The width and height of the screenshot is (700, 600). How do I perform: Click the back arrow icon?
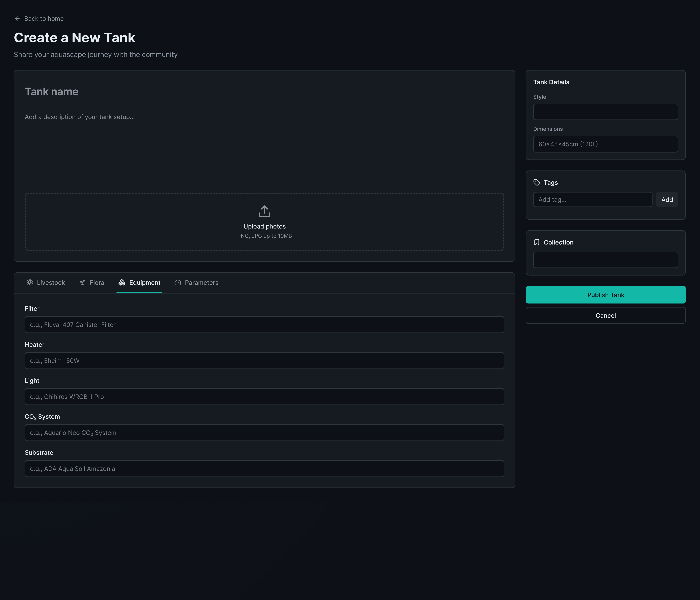pos(17,19)
